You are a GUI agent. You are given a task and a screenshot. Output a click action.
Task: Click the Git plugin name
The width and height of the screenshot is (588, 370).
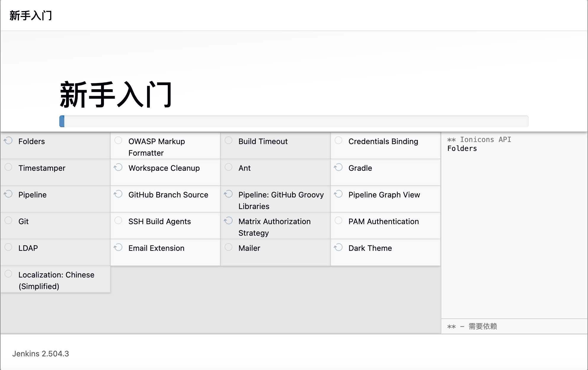(x=23, y=221)
